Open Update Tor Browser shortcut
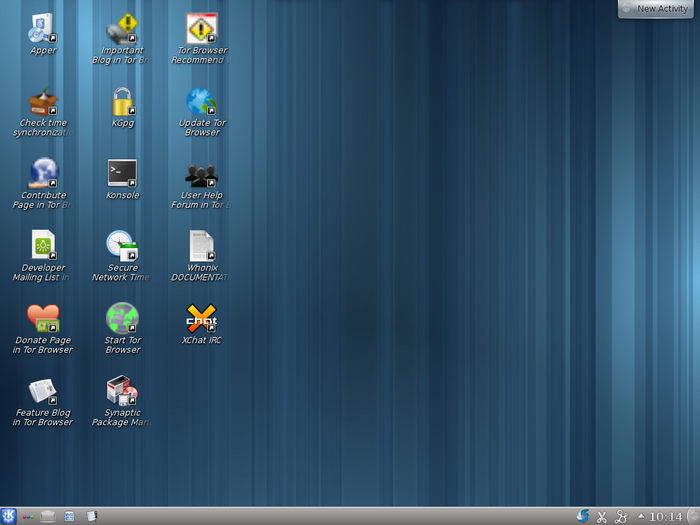The image size is (700, 525). tap(202, 101)
